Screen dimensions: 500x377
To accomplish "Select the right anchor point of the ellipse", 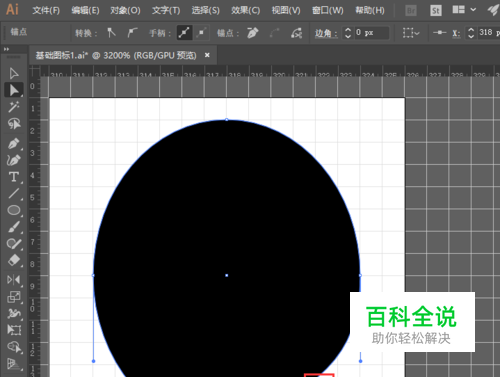I will pyautogui.click(x=360, y=275).
